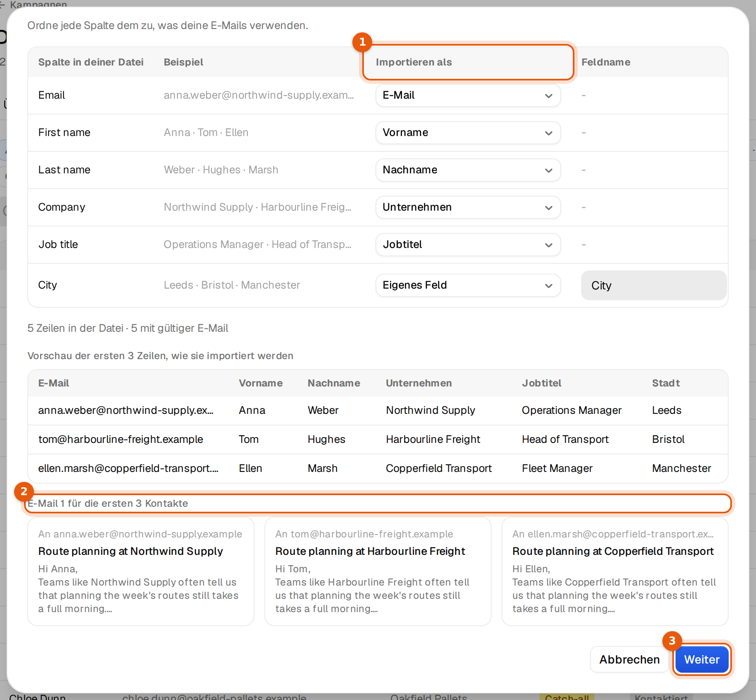
Task: Click the Tom Hughes preview table row
Action: pyautogui.click(x=378, y=440)
